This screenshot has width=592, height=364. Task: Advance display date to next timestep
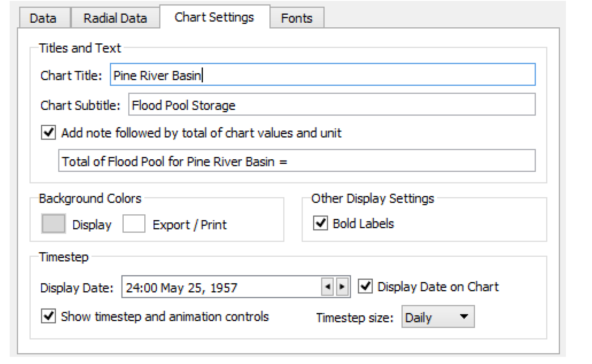click(342, 287)
